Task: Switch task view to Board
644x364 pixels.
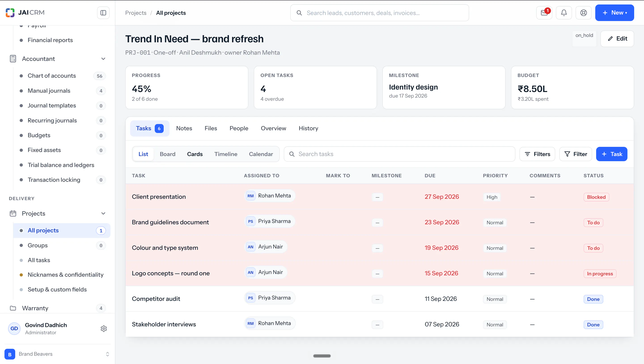Action: click(x=167, y=154)
